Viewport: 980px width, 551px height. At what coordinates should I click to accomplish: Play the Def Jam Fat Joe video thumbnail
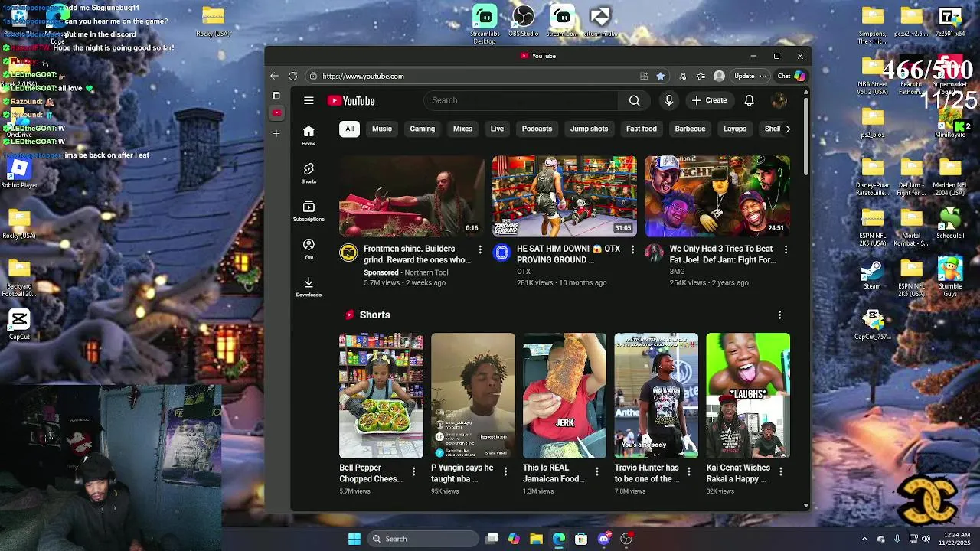717,196
